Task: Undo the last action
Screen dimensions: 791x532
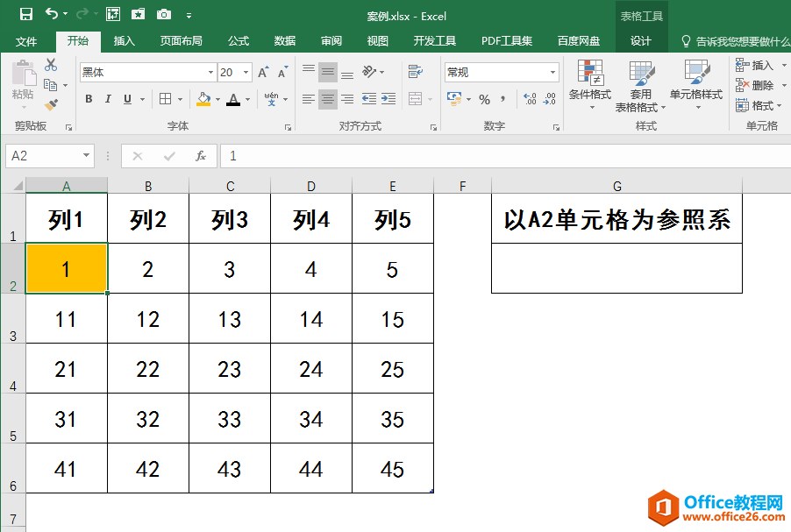Action: [52, 14]
